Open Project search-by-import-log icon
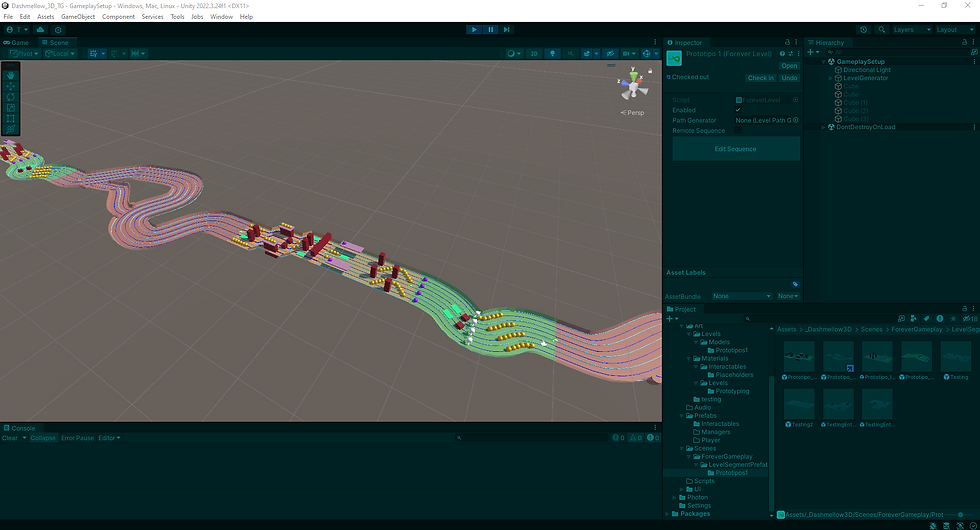The height and width of the screenshot is (530, 980). click(x=939, y=319)
